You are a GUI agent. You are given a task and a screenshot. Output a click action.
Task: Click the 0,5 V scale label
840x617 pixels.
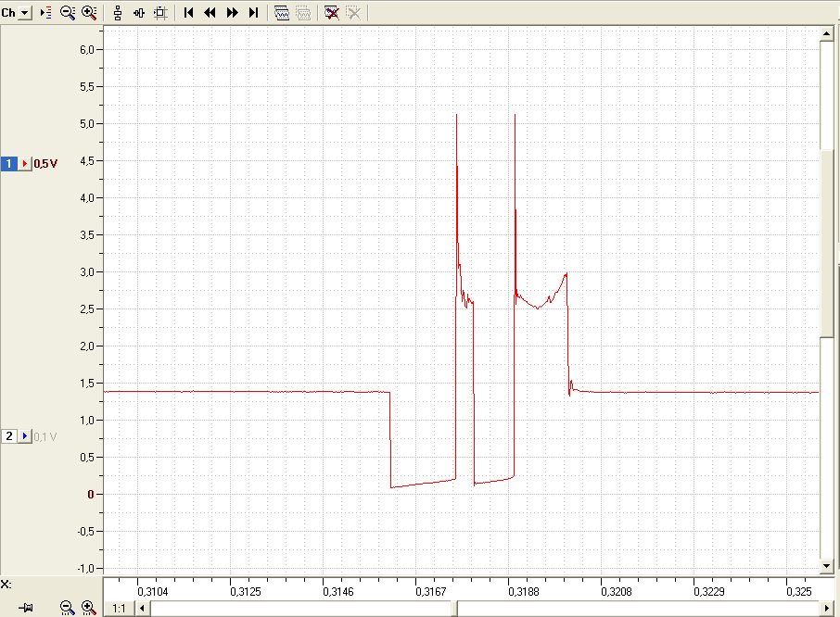click(x=45, y=164)
